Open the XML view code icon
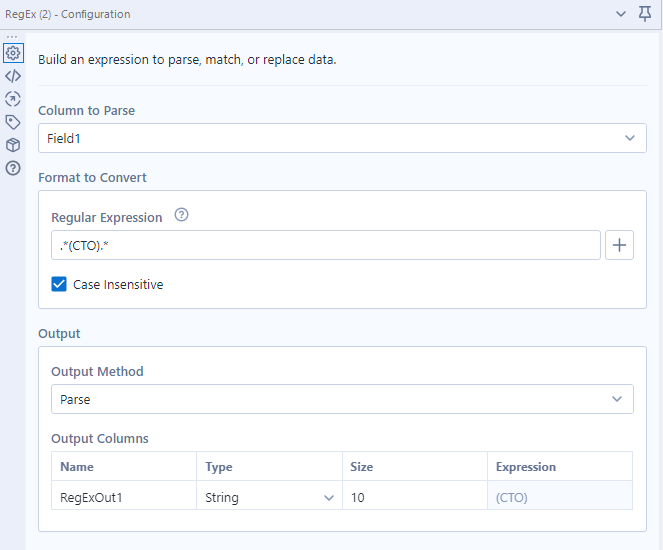This screenshot has height=550, width=663. point(13,76)
